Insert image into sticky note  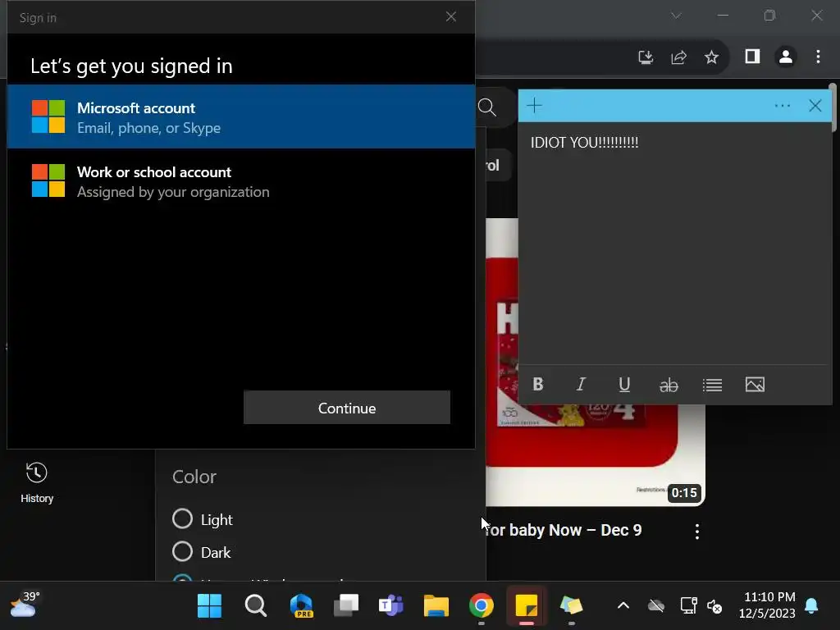point(755,384)
